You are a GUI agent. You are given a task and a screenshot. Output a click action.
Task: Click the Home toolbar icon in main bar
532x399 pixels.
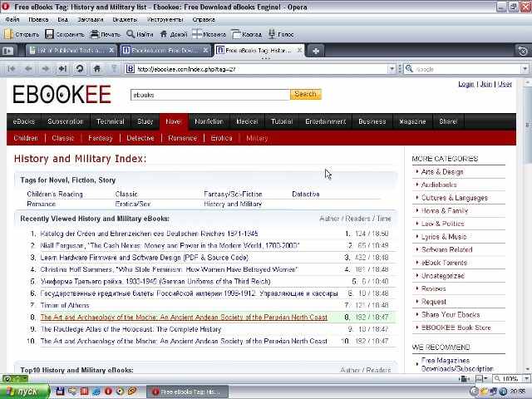[164, 34]
